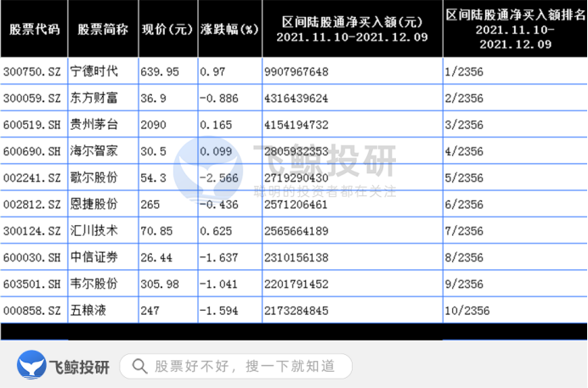Select stock name 韦尔股份
This screenshot has width=588, height=388.
[93, 284]
